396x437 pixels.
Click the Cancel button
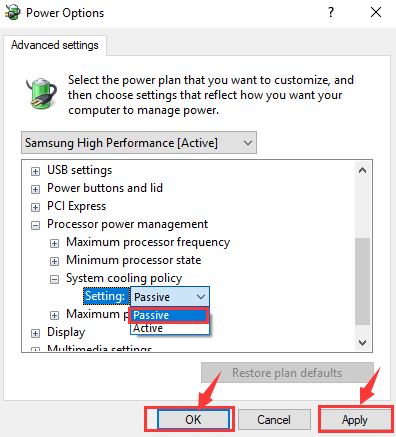(274, 419)
